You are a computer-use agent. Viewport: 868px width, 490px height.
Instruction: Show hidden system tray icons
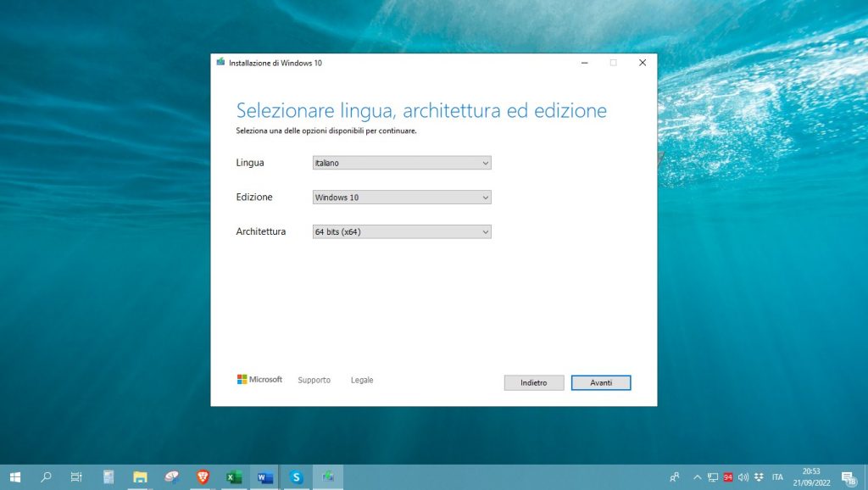[x=697, y=477]
